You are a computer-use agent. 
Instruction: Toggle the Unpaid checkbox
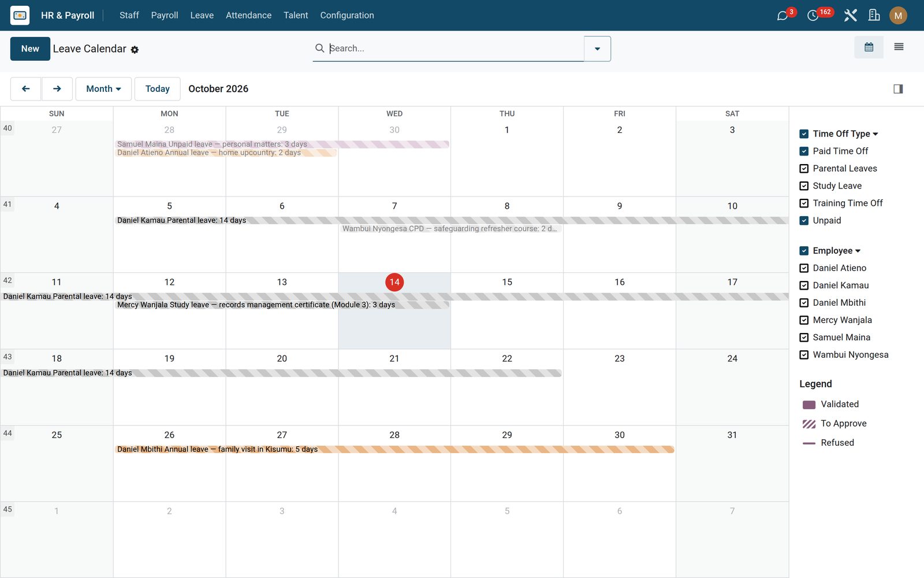804,220
